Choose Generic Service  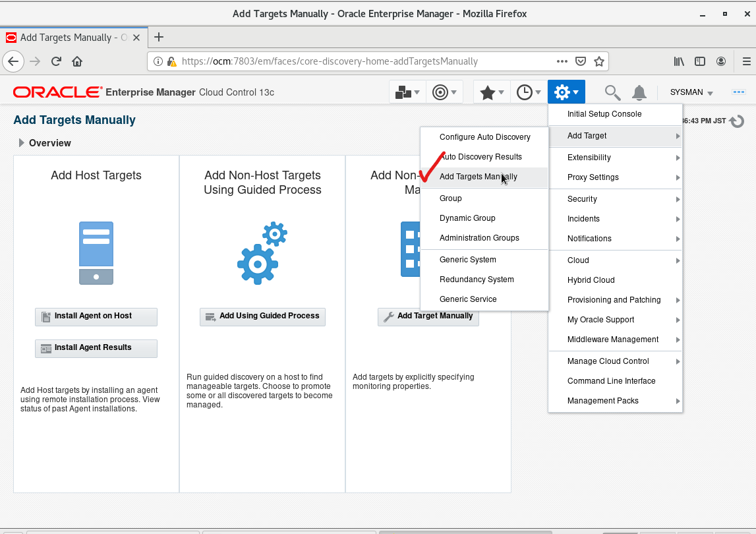(484, 299)
